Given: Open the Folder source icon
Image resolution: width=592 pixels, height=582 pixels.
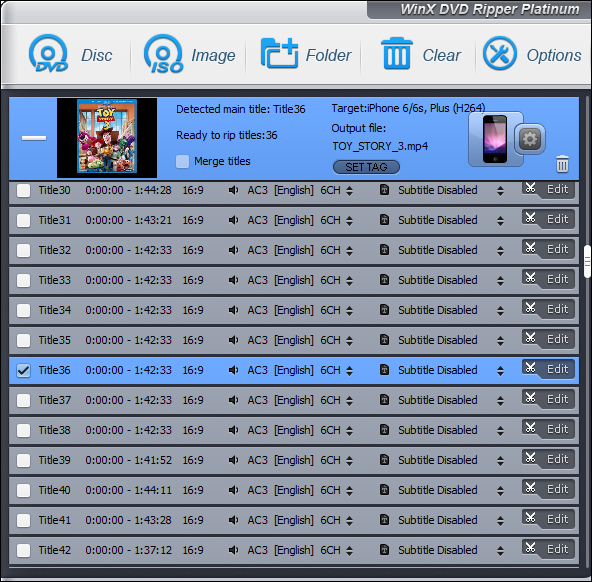Looking at the screenshot, I should click(x=279, y=53).
